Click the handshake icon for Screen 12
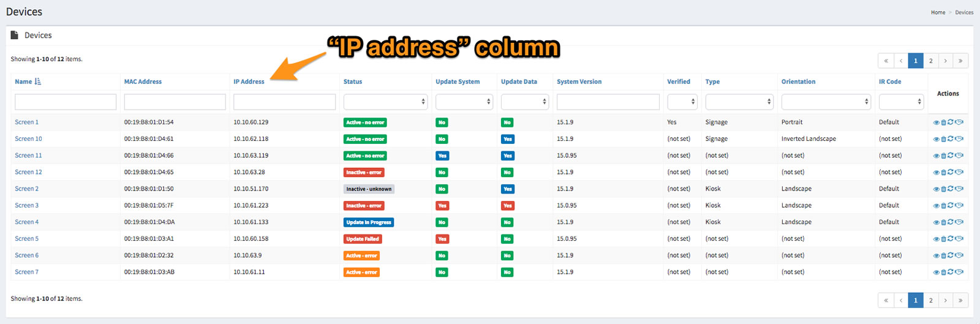This screenshot has height=324, width=980. pos(959,172)
